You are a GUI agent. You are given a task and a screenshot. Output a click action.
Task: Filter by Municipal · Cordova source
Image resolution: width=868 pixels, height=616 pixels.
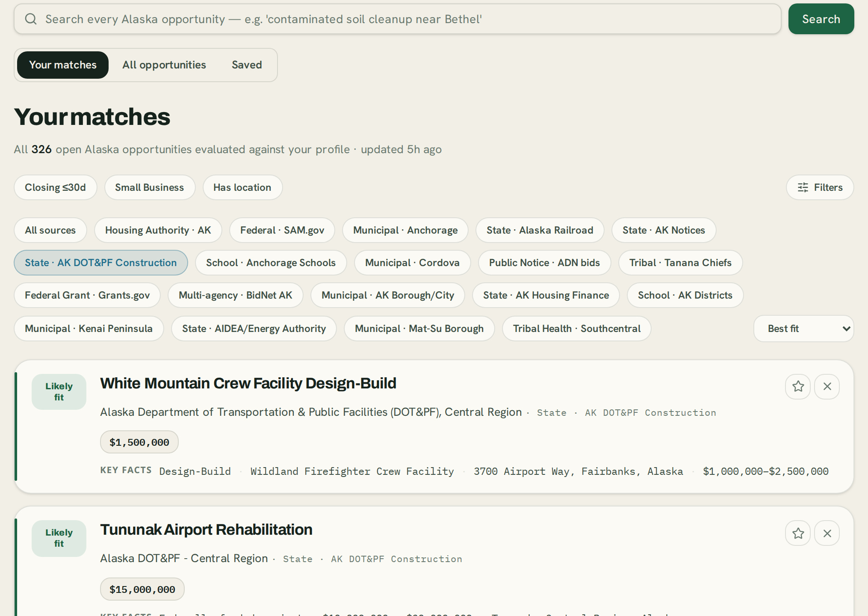point(413,263)
